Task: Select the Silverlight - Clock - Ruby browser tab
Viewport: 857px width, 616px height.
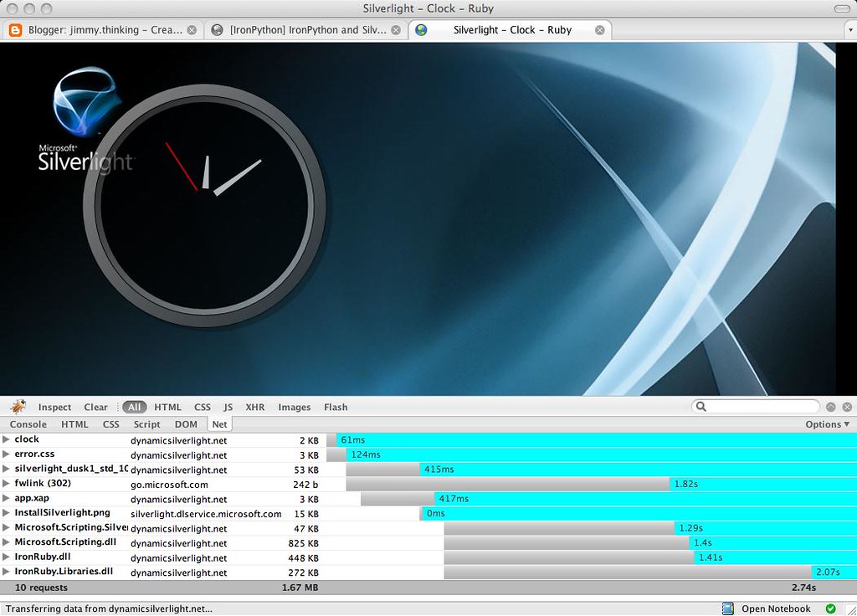Action: 511,30
